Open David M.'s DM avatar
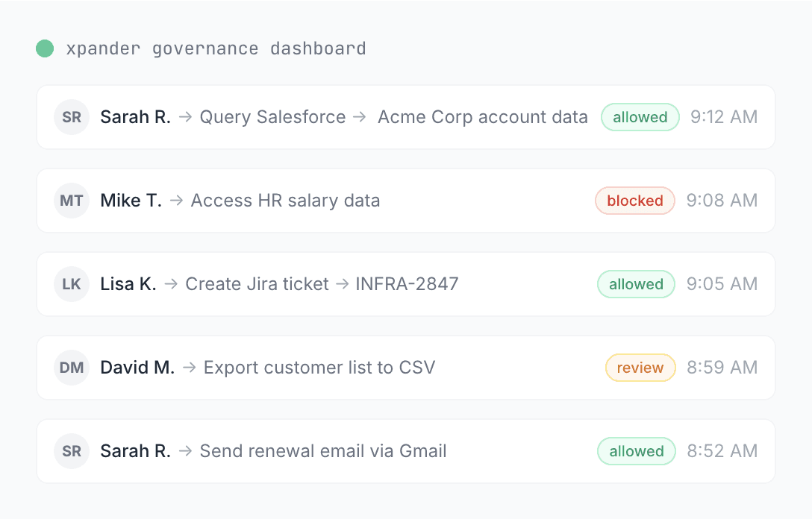This screenshot has width=812, height=519. [72, 368]
